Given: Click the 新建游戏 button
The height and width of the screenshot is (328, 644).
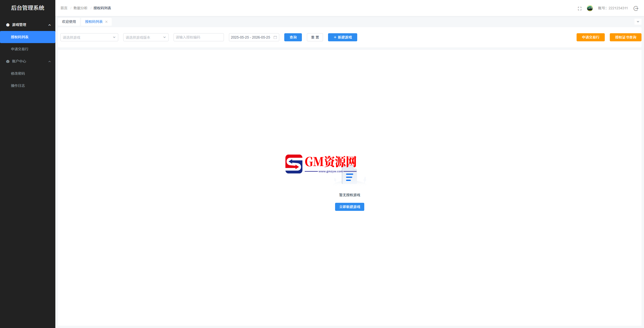Looking at the screenshot, I should pyautogui.click(x=343, y=37).
